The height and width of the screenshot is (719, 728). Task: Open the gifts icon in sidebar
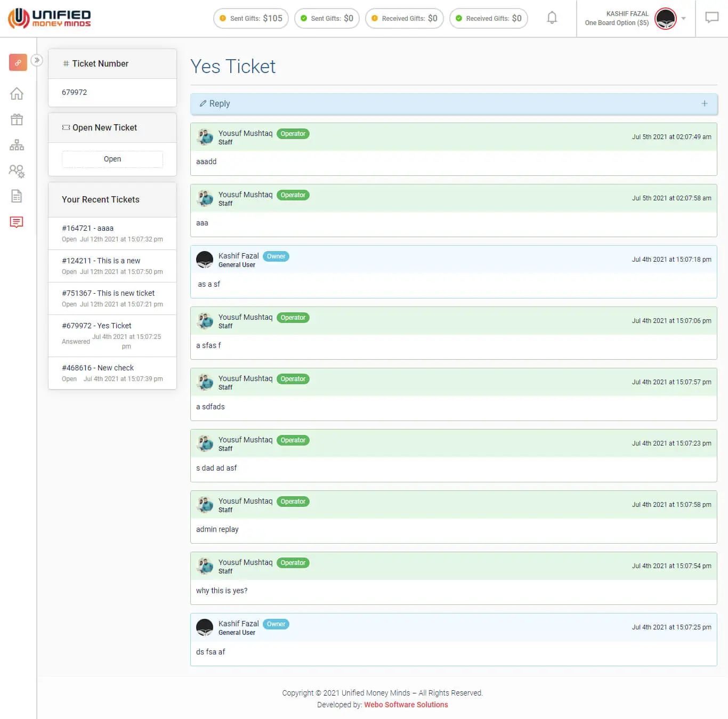(17, 119)
